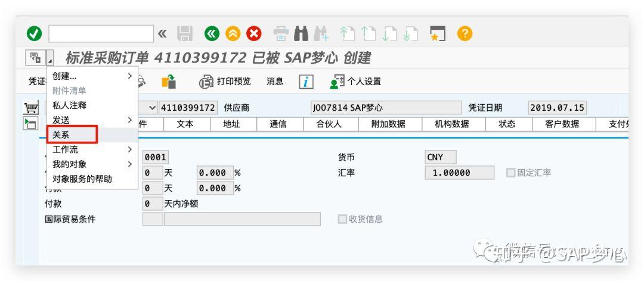Image resolution: width=644 pixels, height=281 pixels.
Task: Click the 消息 button
Action: click(x=275, y=82)
